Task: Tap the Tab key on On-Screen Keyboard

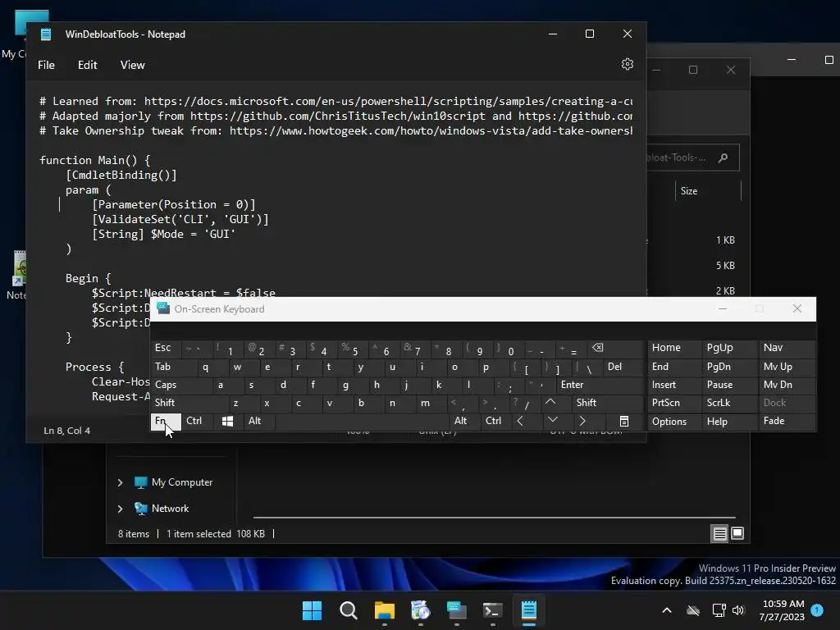Action: 174,367
